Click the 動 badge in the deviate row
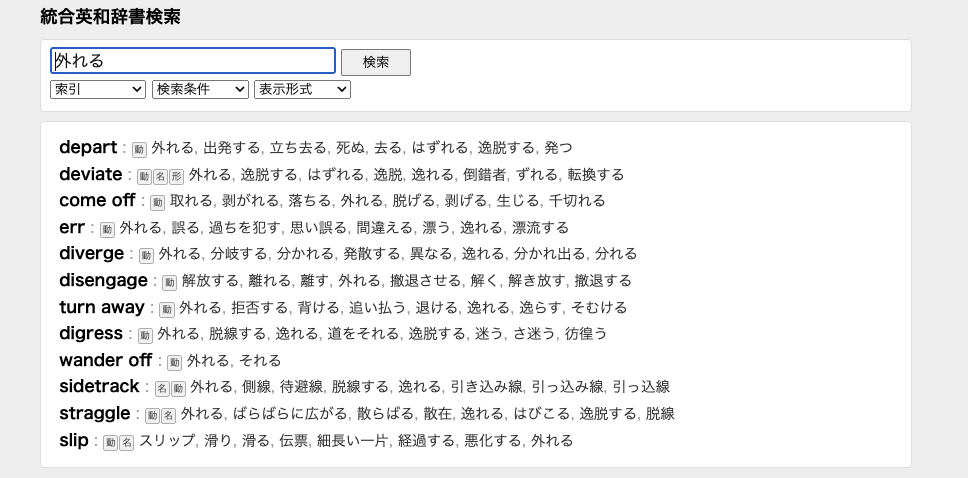The height and width of the screenshot is (478, 968). coord(144,176)
